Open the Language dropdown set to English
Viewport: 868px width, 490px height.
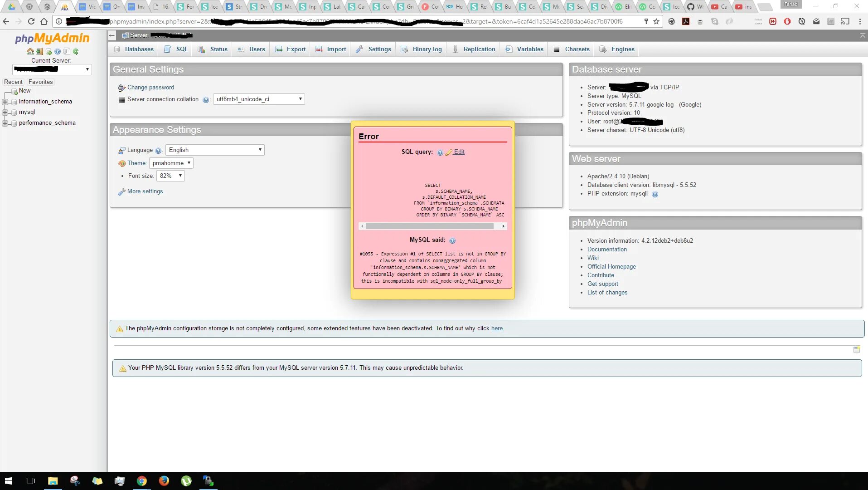tap(215, 150)
